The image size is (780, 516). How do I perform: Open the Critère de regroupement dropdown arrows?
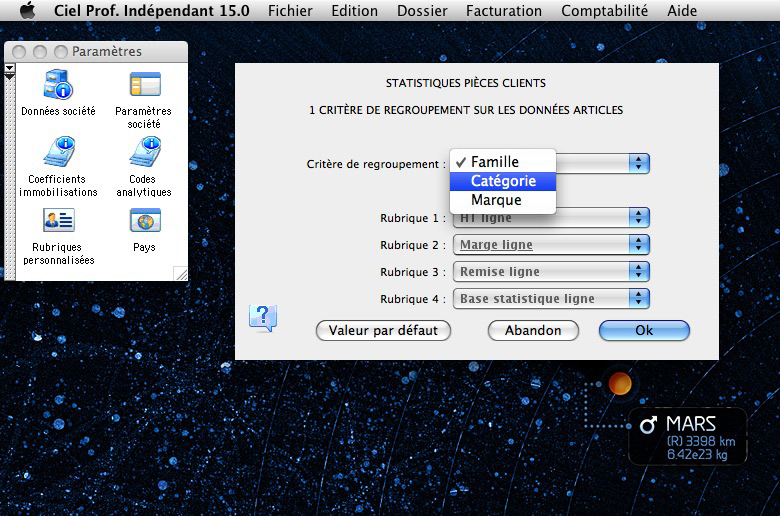point(639,163)
